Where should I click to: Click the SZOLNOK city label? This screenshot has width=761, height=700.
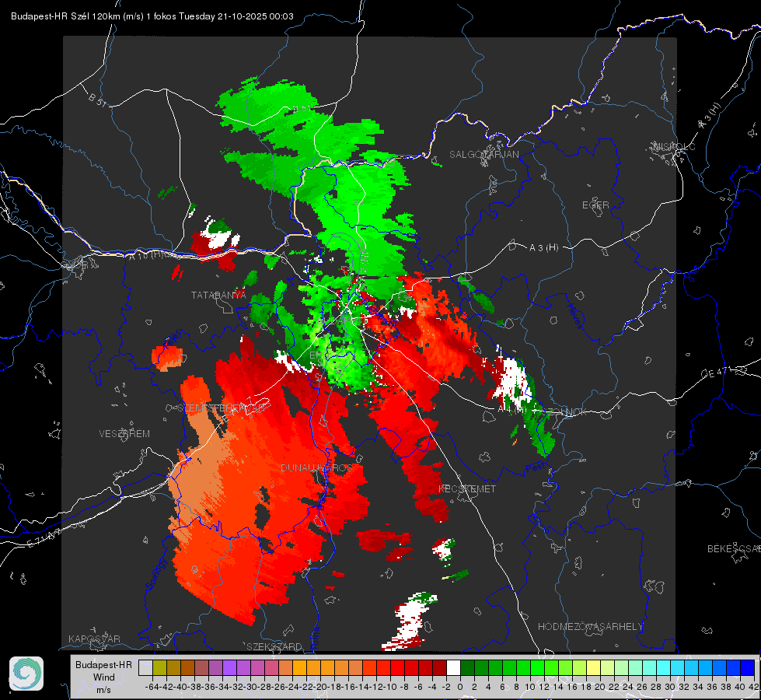tap(565, 412)
